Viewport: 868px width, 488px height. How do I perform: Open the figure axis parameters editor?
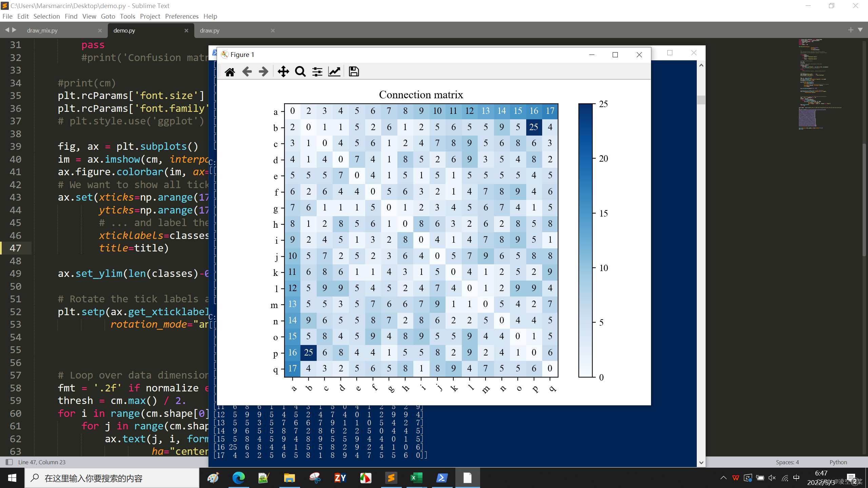(334, 71)
